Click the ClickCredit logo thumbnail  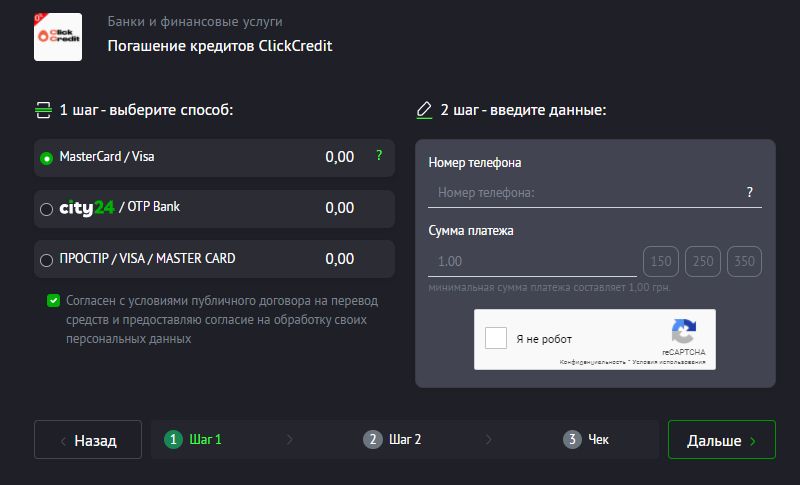tap(58, 36)
